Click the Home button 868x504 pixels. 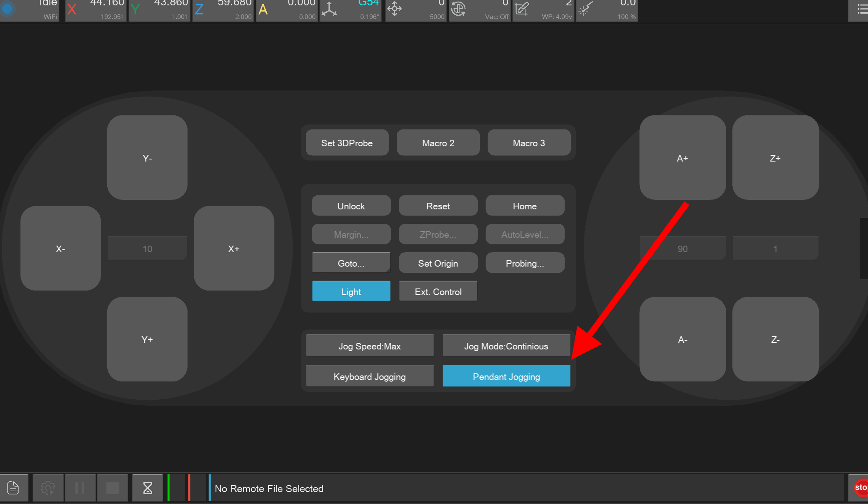pyautogui.click(x=525, y=206)
